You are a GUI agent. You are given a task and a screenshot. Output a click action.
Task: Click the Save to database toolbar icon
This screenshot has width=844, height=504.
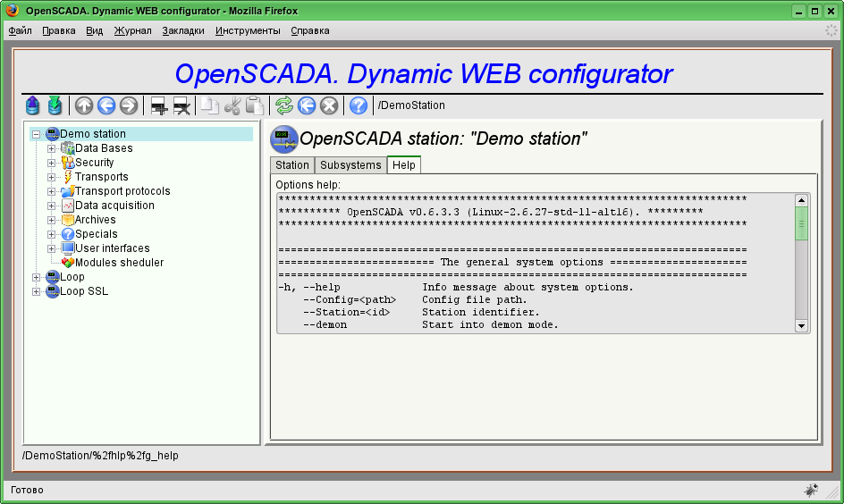(55, 105)
